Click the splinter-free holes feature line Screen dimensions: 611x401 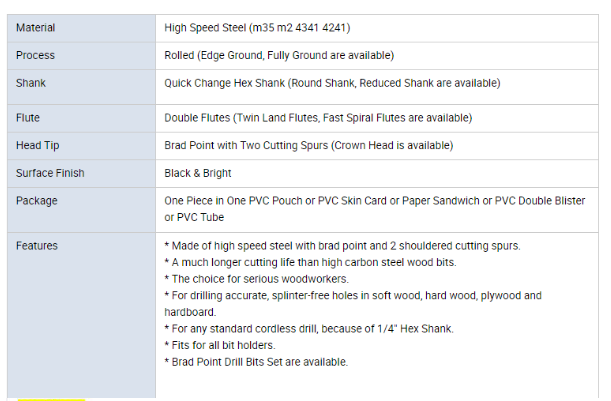point(352,296)
